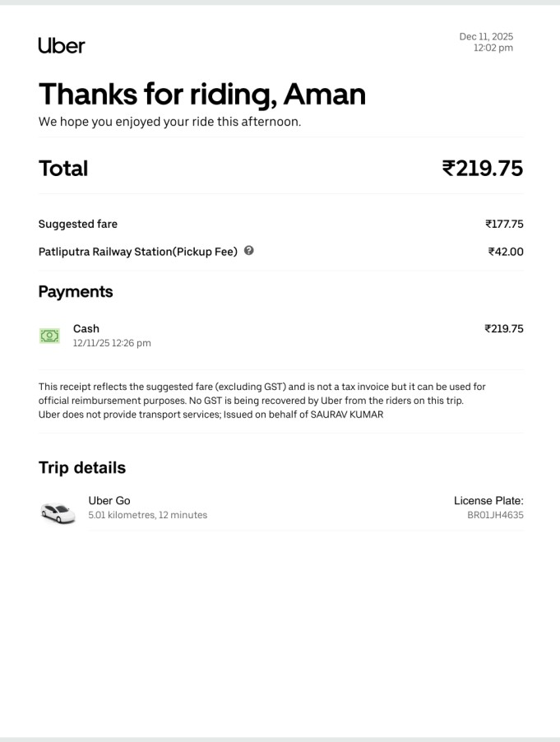The height and width of the screenshot is (742, 560).
Task: Click the license plate number BR01JH4635
Action: 495,515
